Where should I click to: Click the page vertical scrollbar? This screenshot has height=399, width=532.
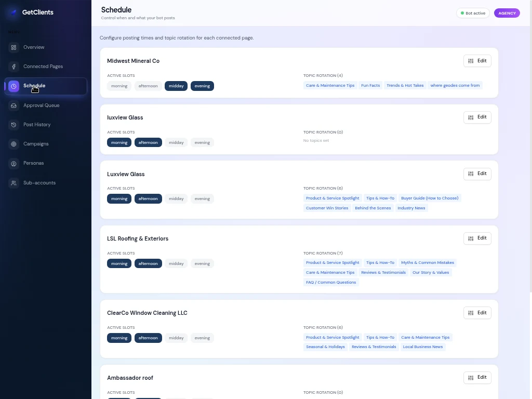[530, 146]
